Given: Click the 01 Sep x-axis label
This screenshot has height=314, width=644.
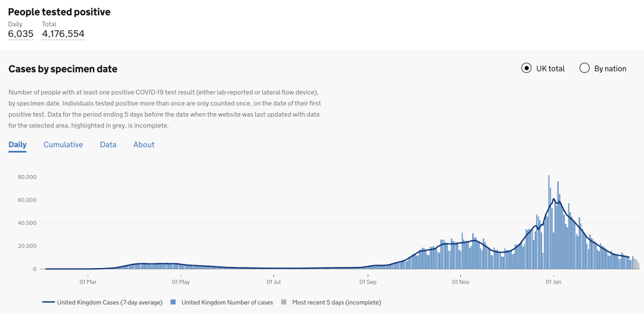Looking at the screenshot, I should coord(368,282).
